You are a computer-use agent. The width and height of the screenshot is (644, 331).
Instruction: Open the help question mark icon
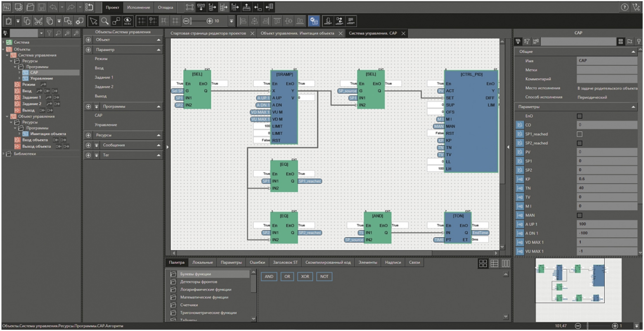(x=625, y=7)
